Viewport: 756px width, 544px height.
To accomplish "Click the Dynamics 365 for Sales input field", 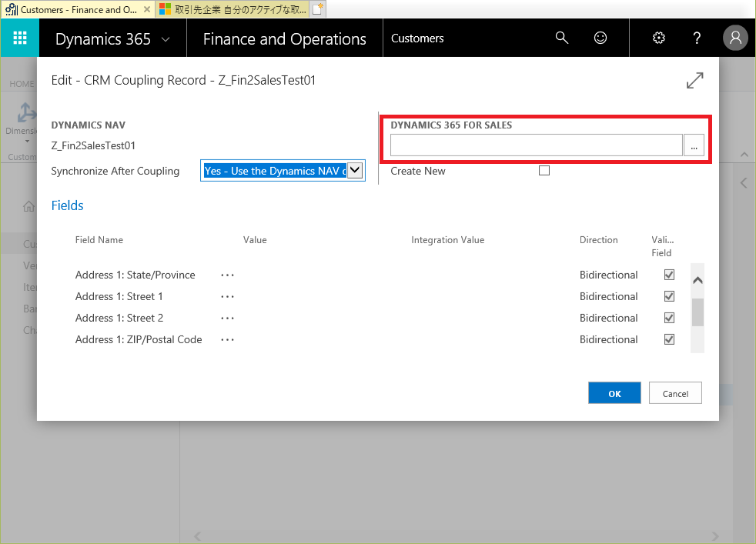I will point(536,145).
